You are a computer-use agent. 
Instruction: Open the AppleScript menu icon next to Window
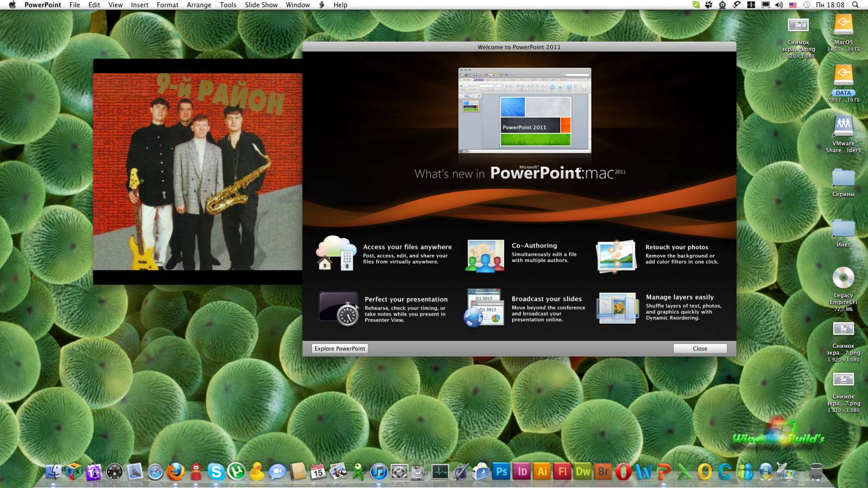(322, 5)
